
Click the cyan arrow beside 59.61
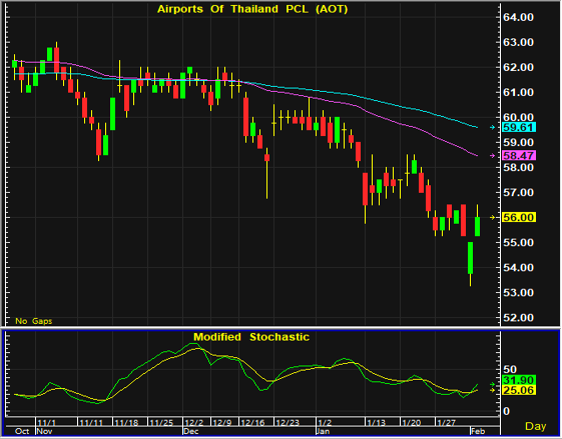(493, 127)
